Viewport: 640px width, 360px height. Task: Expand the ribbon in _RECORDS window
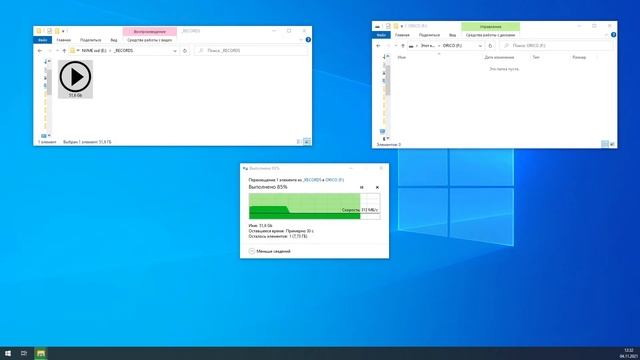pyautogui.click(x=301, y=40)
